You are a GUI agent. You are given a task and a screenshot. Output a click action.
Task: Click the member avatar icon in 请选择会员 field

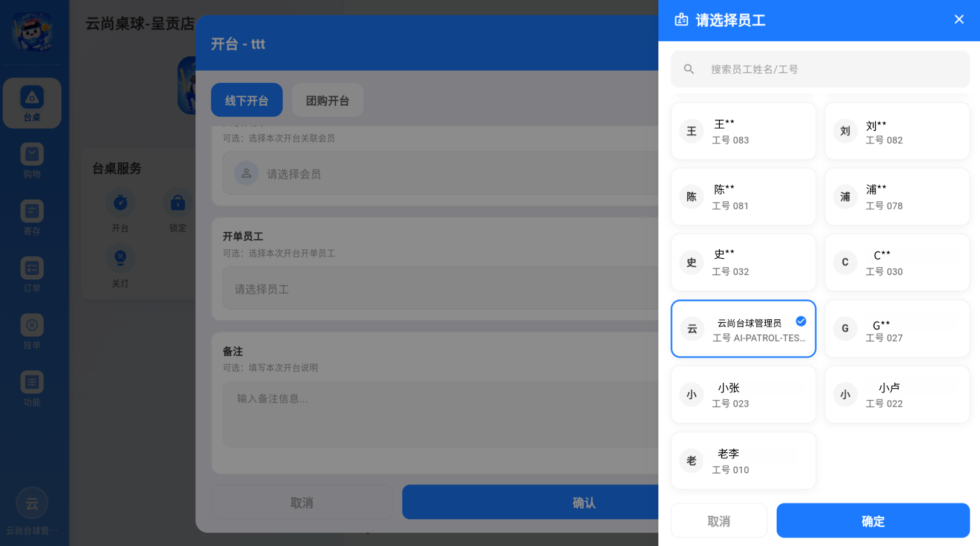246,174
